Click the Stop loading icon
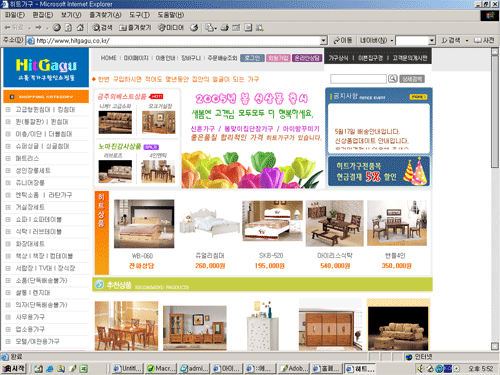 tap(57, 28)
